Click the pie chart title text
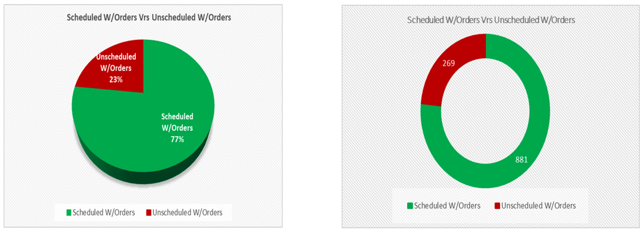Screen dimensions: 644x233 [x=142, y=18]
